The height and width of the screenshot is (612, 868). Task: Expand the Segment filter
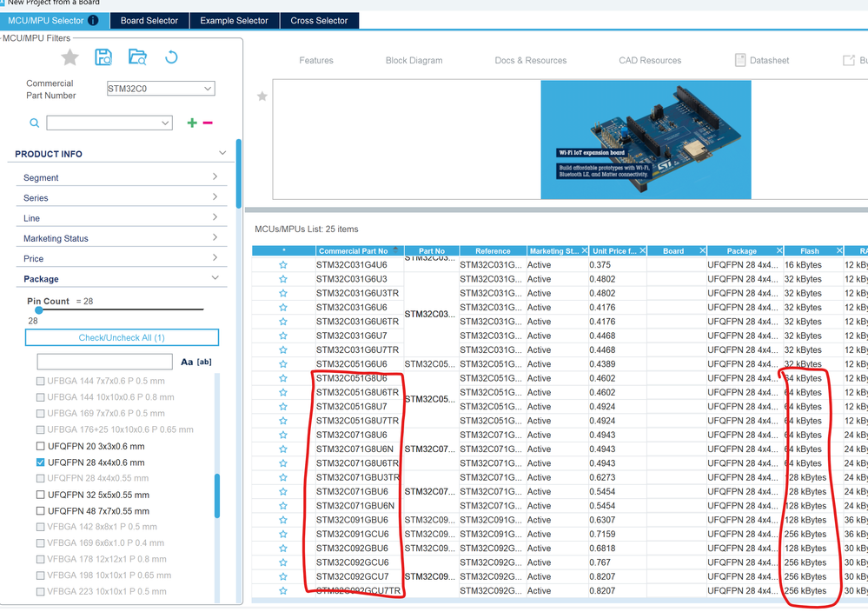pos(215,176)
